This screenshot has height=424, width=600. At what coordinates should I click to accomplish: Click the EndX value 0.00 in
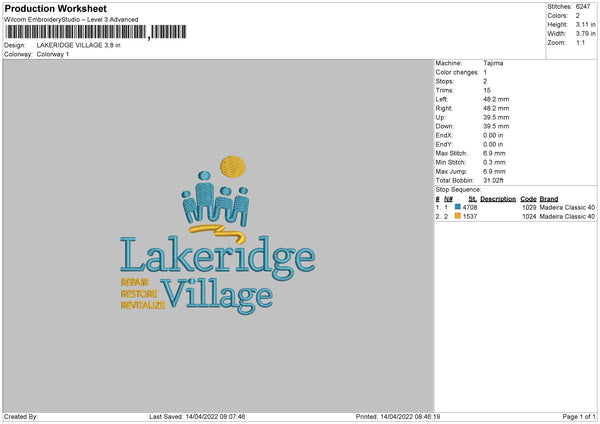pos(493,135)
